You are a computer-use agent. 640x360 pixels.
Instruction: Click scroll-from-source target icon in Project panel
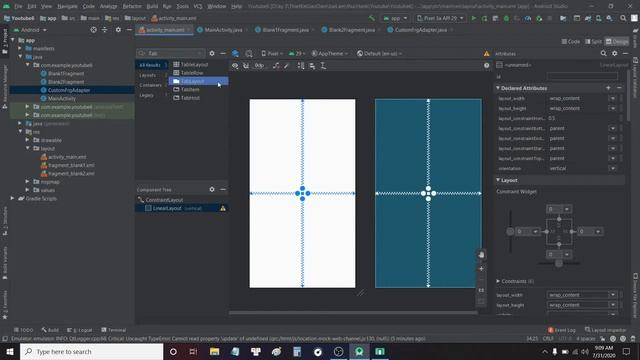(93, 30)
